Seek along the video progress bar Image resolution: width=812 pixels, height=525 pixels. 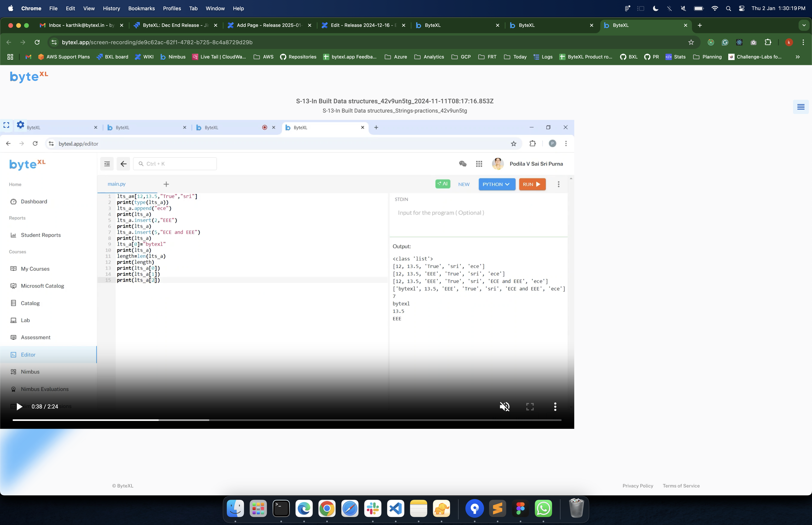(287, 420)
